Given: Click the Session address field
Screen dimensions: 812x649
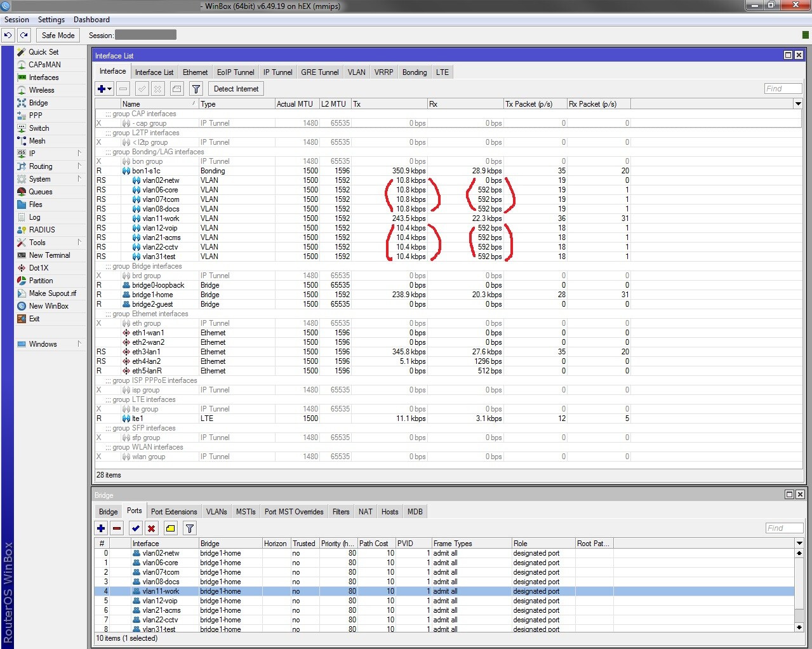Looking at the screenshot, I should [145, 35].
